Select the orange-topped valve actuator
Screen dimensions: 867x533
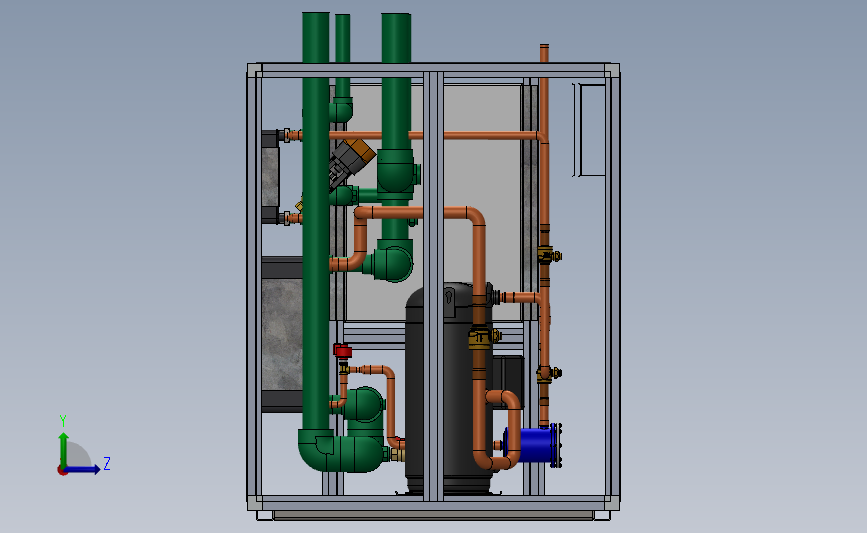click(352, 159)
